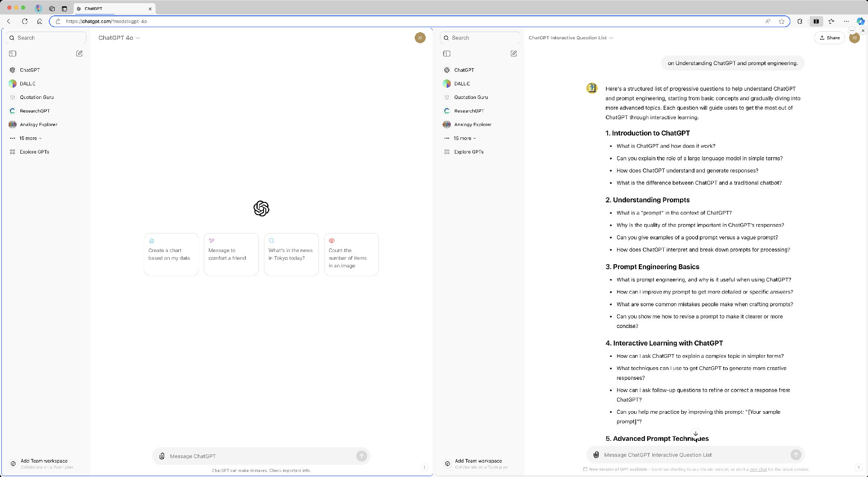Select DALL-E in the right pane sidebar
868x477 pixels.
click(462, 84)
